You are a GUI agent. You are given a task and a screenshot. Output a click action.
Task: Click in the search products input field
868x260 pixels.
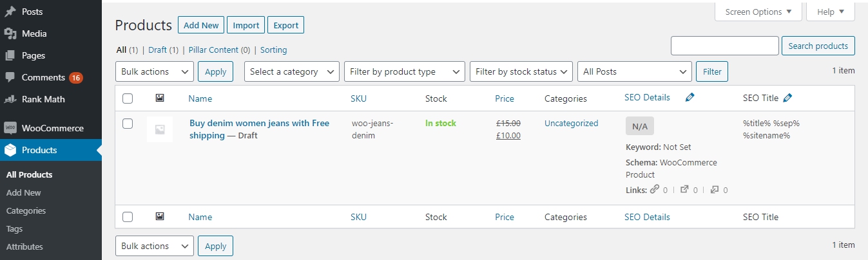pyautogui.click(x=725, y=46)
